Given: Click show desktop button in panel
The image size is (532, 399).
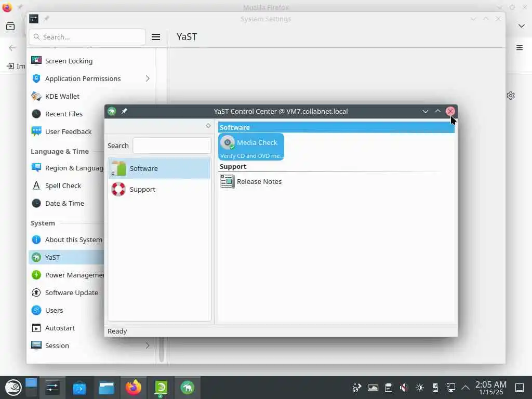Looking at the screenshot, I should pos(520,388).
